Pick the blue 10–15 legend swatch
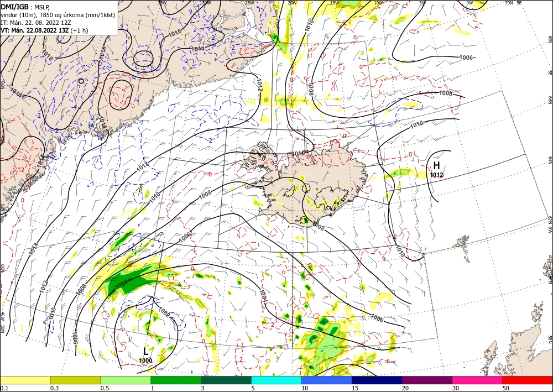Viewport: 553px width, 392px height. pos(327,380)
